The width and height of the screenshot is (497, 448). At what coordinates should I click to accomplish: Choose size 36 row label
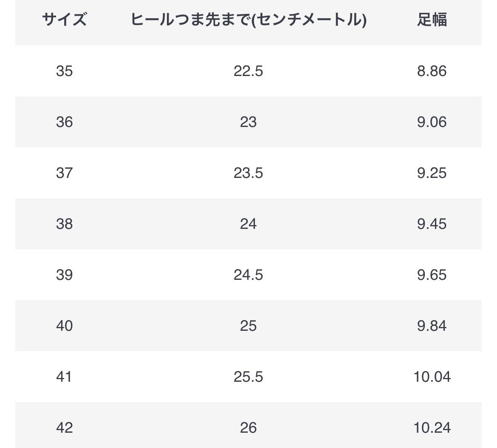64,122
